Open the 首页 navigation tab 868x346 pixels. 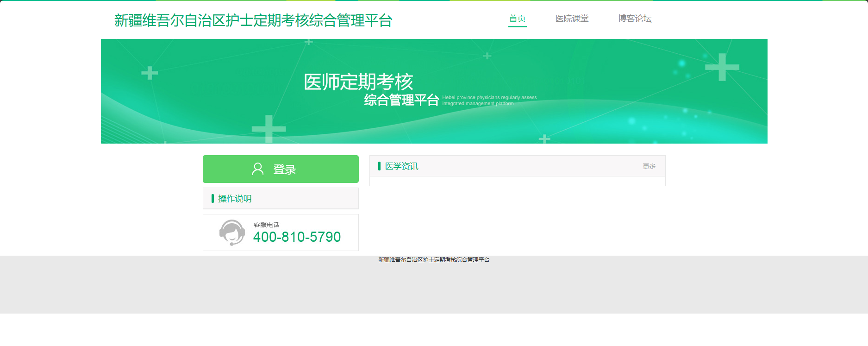pos(517,19)
